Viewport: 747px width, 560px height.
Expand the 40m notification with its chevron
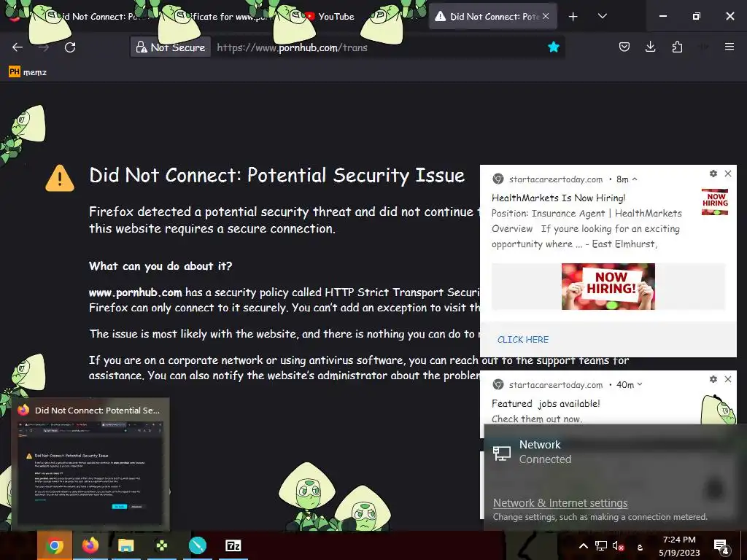640,384
